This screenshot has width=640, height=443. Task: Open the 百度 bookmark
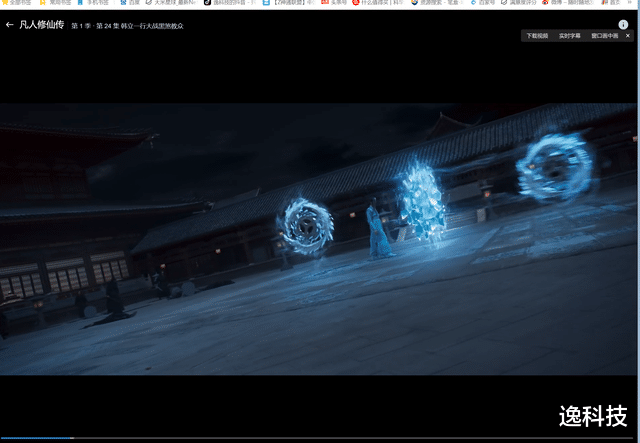tap(130, 2)
